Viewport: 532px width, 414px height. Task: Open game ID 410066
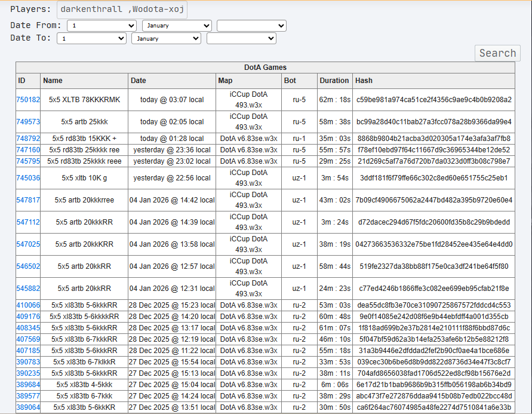[x=28, y=305]
